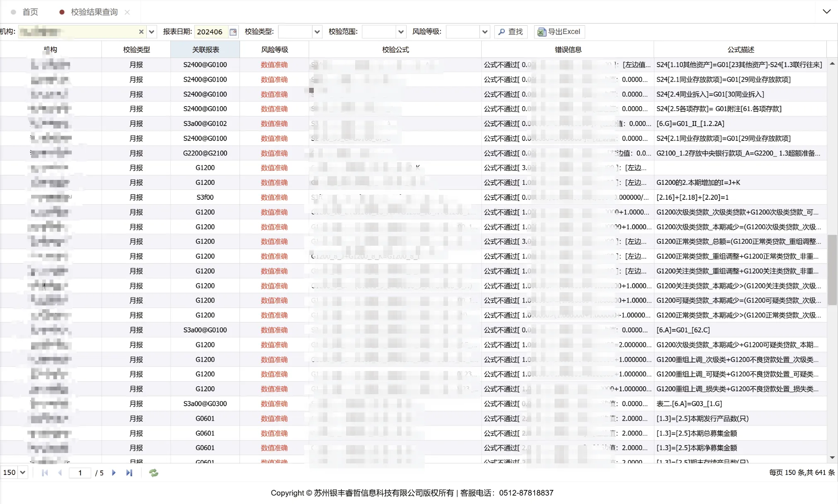Open the 校验范围 dropdown
Screen dimensions: 838x504
tap(401, 32)
